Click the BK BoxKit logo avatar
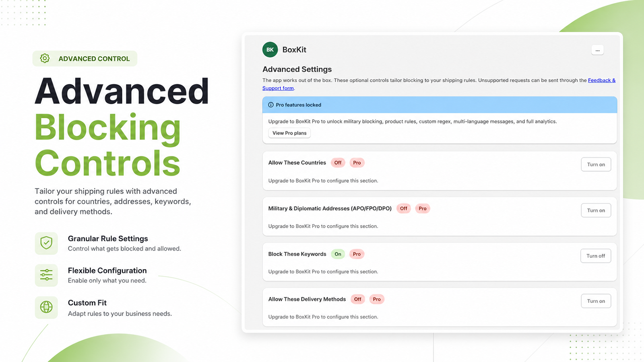 tap(270, 50)
